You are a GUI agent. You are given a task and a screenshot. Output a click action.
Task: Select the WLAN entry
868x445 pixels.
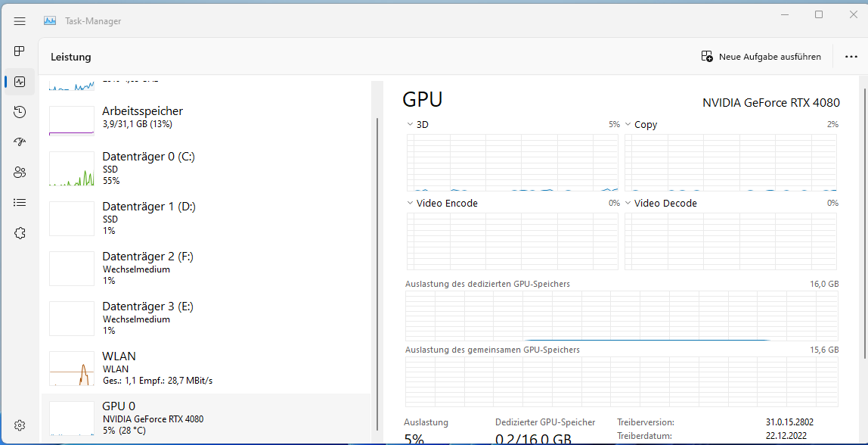point(206,368)
